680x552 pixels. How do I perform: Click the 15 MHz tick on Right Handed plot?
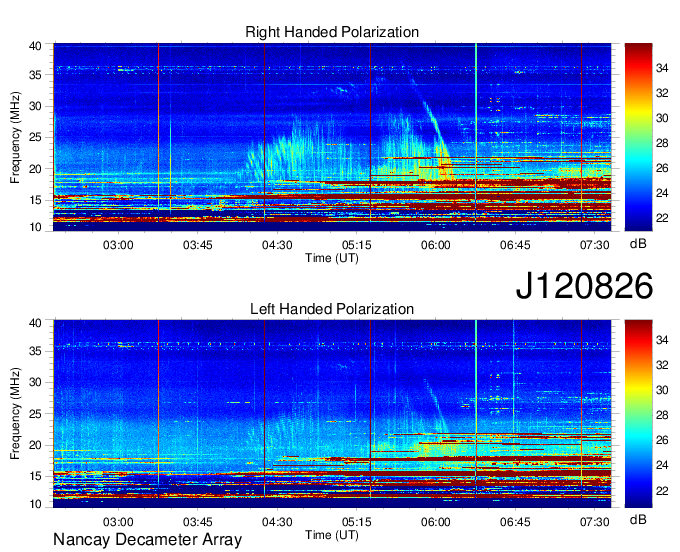36,200
